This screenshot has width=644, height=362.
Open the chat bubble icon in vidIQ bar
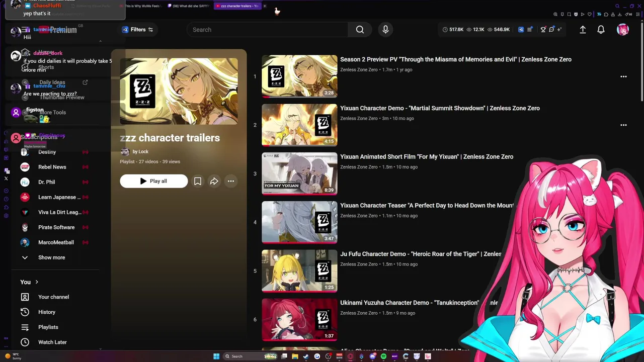click(551, 30)
